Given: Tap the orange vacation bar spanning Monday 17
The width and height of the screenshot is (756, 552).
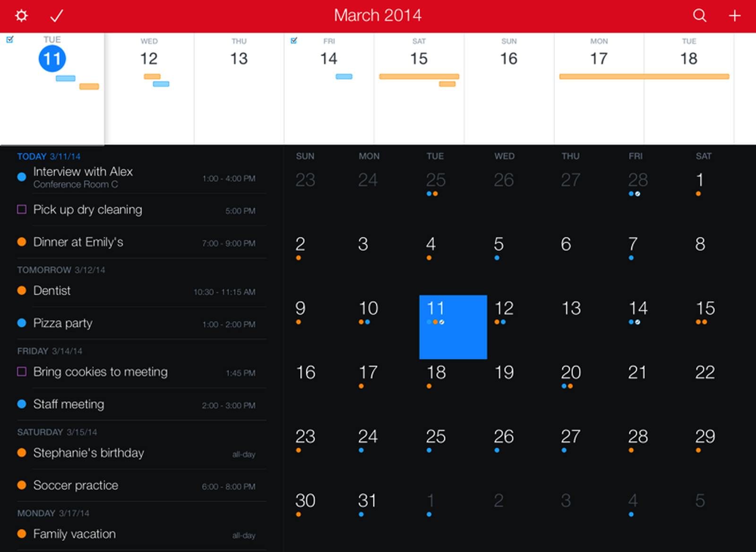Looking at the screenshot, I should (x=599, y=76).
